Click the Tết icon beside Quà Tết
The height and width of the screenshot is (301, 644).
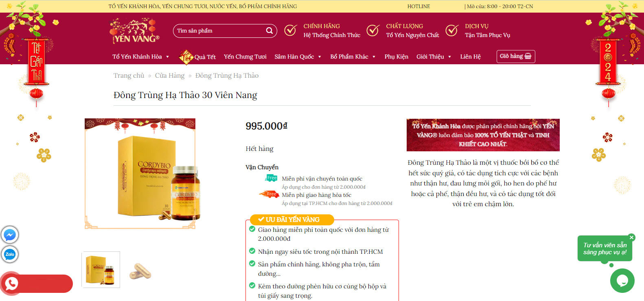[186, 57]
